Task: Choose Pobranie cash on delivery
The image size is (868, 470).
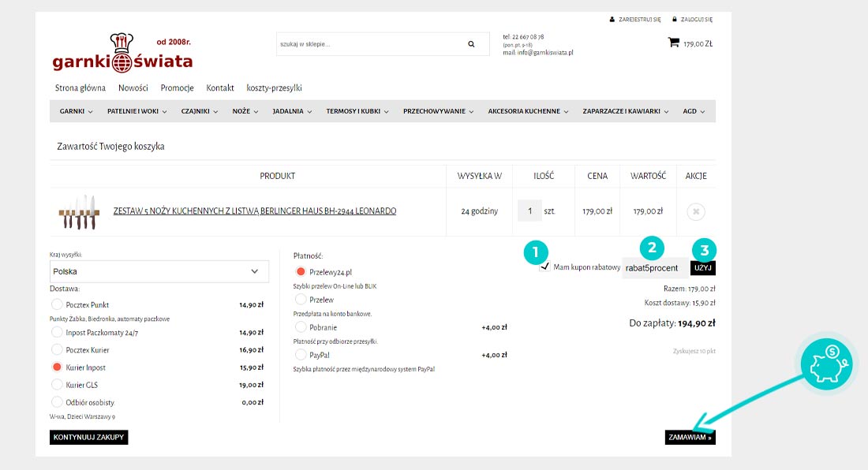Action: (x=301, y=326)
